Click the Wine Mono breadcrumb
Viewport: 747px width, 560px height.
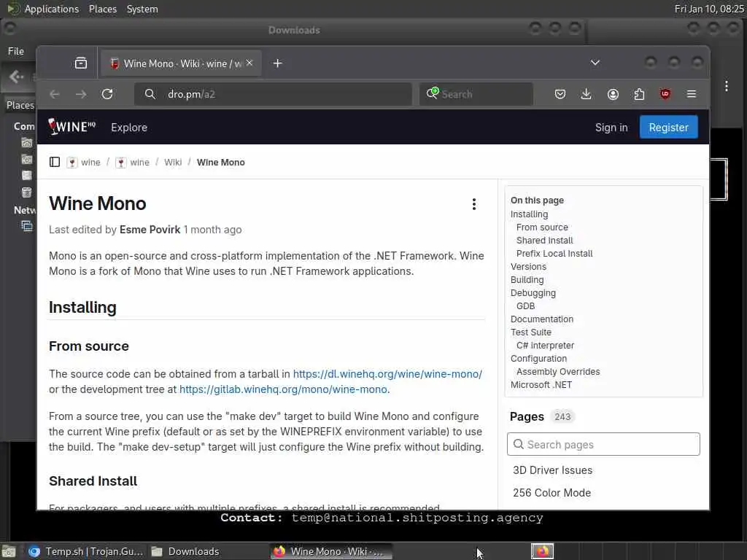[221, 163]
